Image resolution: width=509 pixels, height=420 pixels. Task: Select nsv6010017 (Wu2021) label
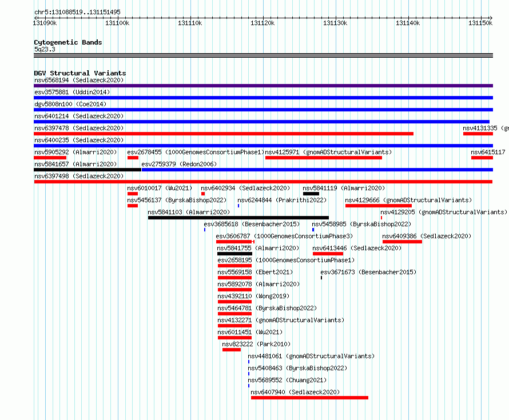160,188
